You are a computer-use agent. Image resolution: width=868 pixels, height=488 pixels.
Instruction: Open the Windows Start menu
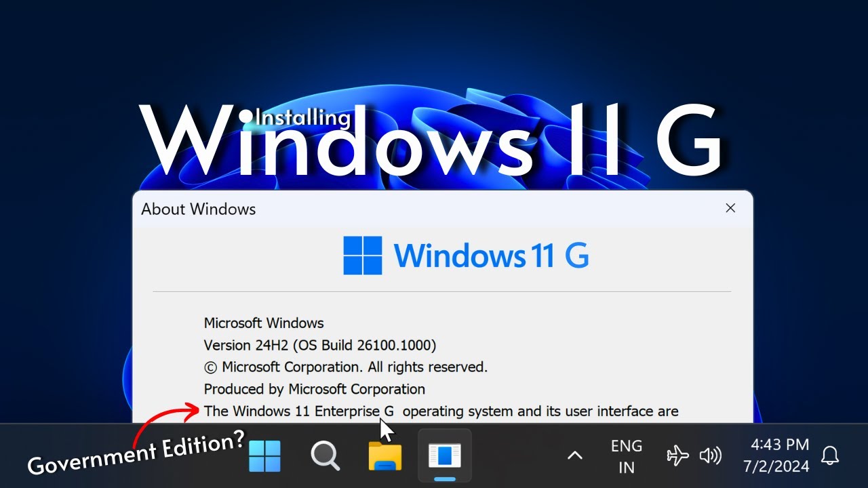264,456
